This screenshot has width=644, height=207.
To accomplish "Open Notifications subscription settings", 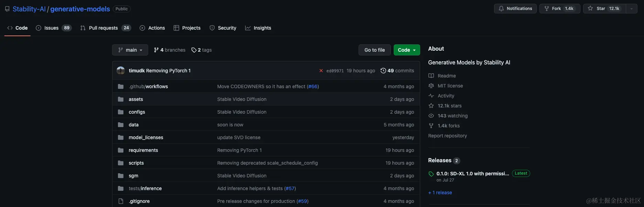I will (x=515, y=9).
